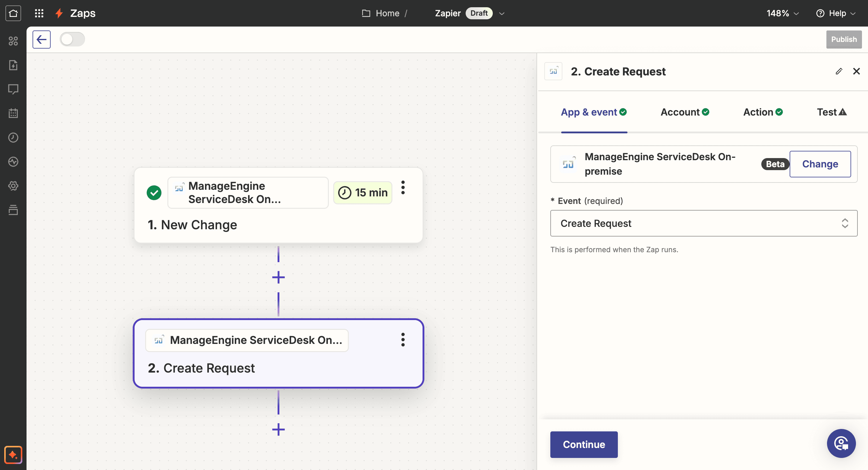Select the 2. Create Request step card

coord(278,353)
